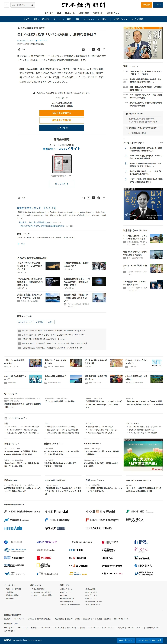Screen dimensions: 167x644
Task: Open the アクセスランキング heading link
Action: point(134,143)
